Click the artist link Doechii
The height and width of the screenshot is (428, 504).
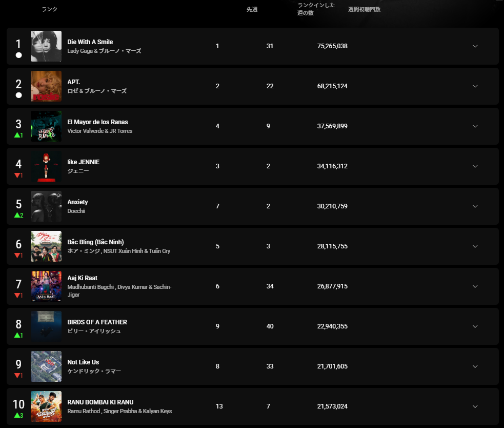[x=76, y=211]
